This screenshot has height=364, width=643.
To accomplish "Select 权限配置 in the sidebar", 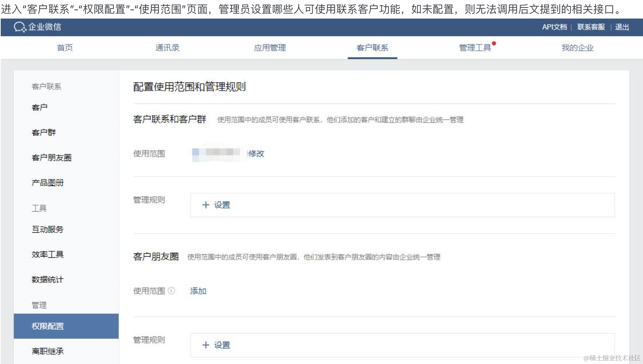I will tap(66, 326).
